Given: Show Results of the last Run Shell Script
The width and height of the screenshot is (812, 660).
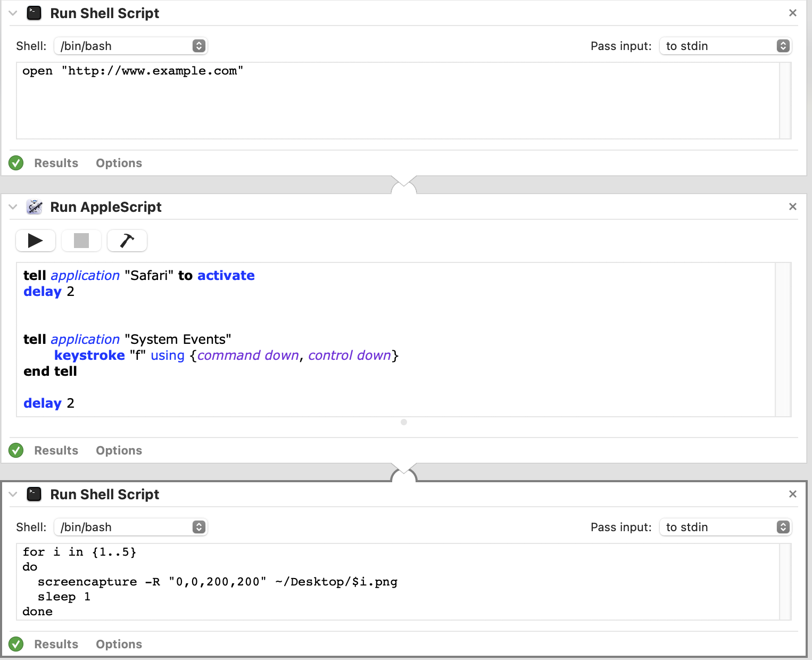Looking at the screenshot, I should (56, 644).
